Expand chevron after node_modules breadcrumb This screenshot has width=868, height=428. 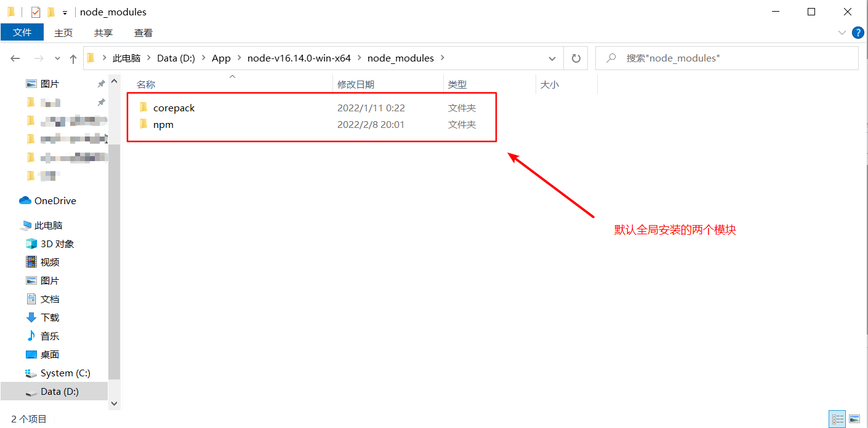443,58
